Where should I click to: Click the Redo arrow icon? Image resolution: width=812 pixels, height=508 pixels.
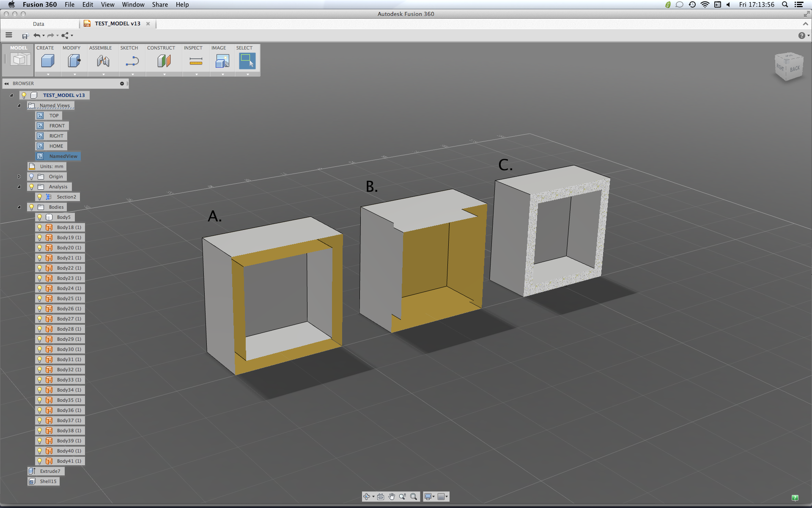point(51,36)
